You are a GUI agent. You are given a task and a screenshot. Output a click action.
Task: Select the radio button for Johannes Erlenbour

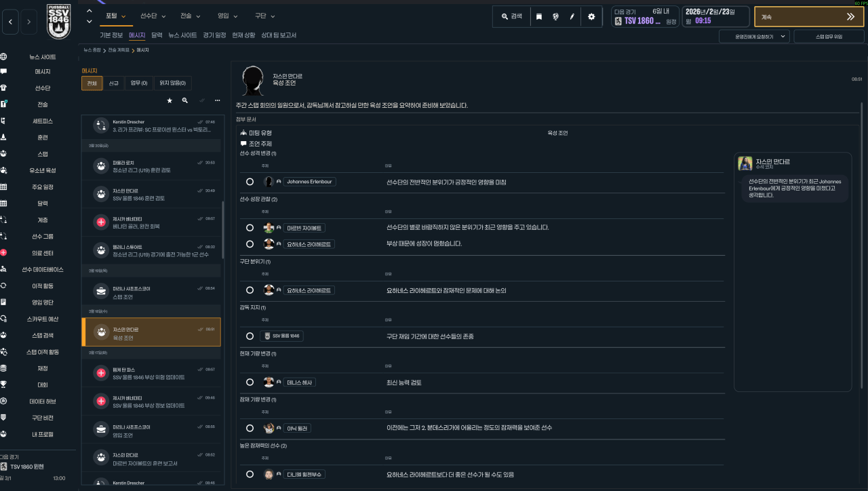pyautogui.click(x=250, y=182)
